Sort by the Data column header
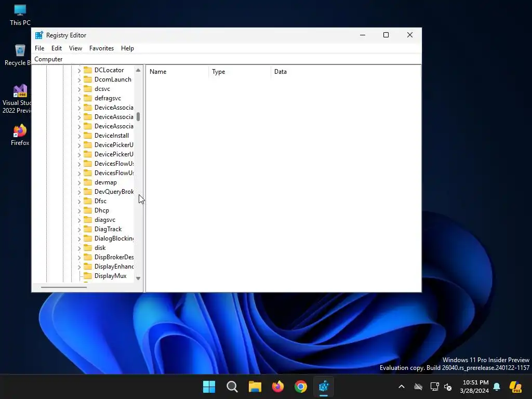 [x=345, y=72]
